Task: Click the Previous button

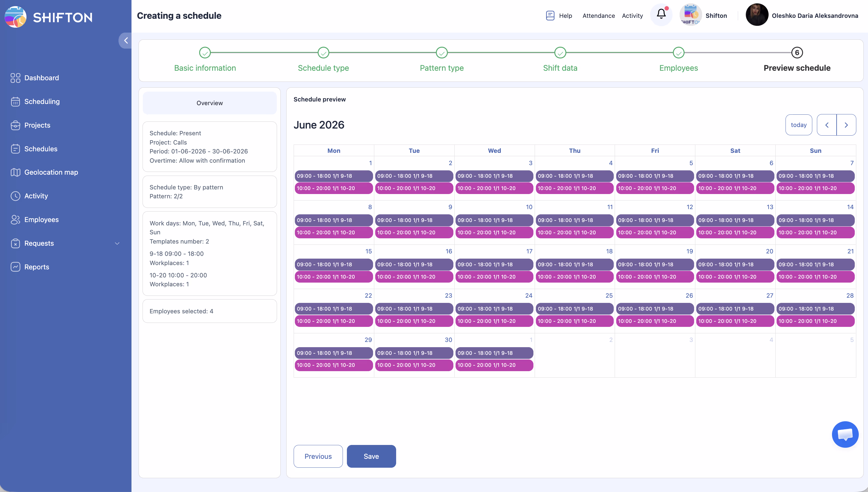Action: click(318, 456)
